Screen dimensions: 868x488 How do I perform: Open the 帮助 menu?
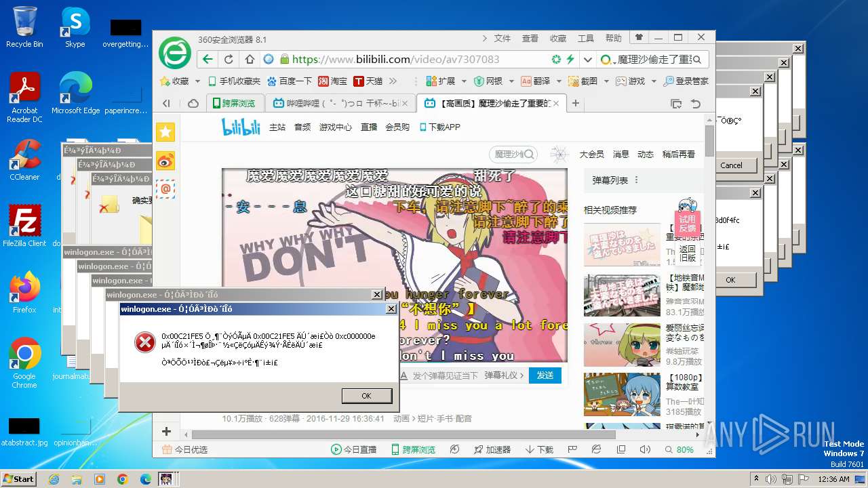pyautogui.click(x=613, y=39)
